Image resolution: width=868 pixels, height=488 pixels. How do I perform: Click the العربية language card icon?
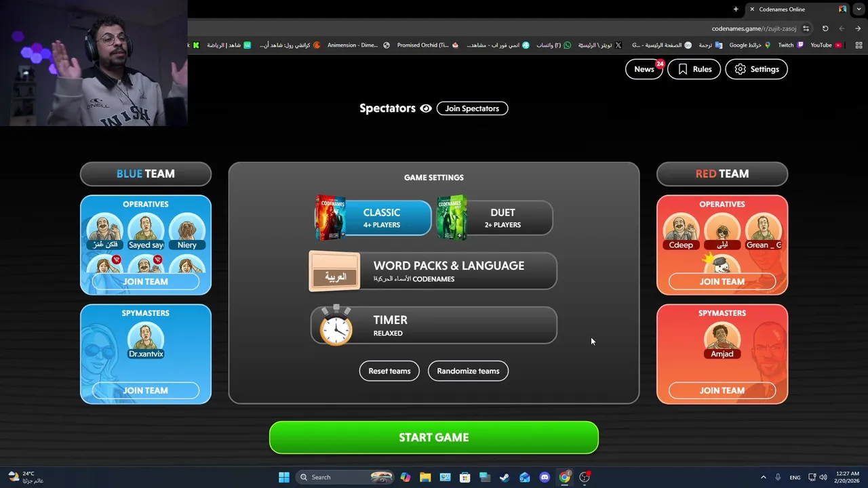coord(335,271)
